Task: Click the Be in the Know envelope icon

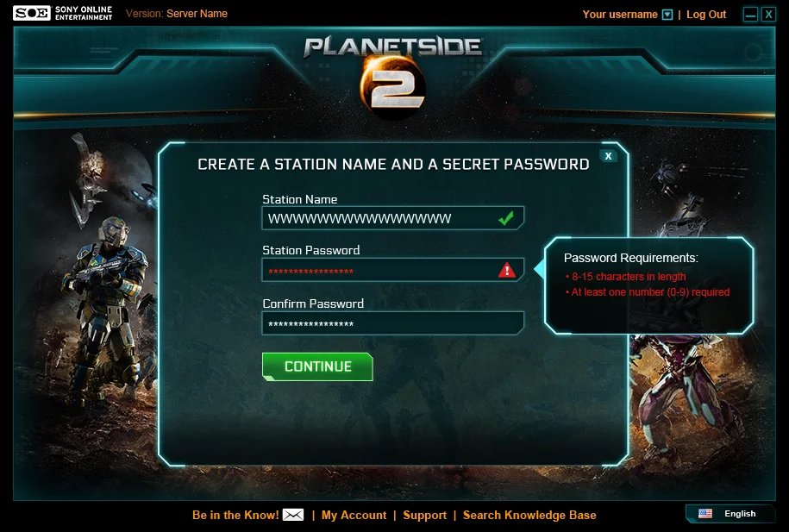Action: coord(293,515)
